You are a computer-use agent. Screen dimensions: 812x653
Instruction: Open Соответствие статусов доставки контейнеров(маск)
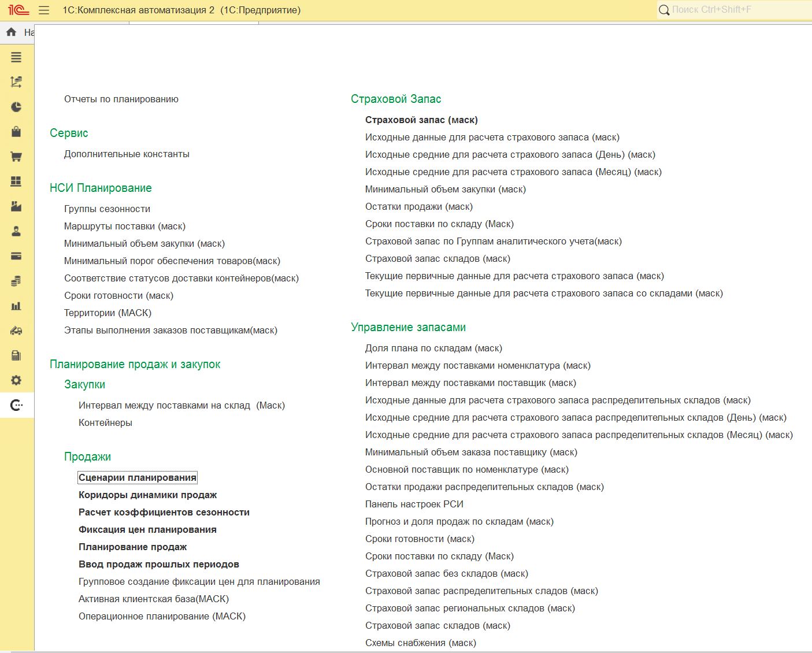tap(181, 279)
